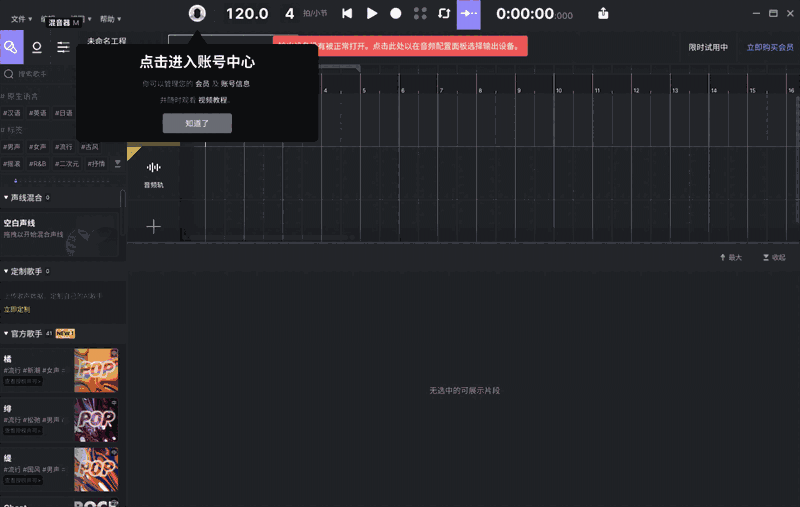
Task: Filter singers by #流行 tag
Action: [64, 147]
